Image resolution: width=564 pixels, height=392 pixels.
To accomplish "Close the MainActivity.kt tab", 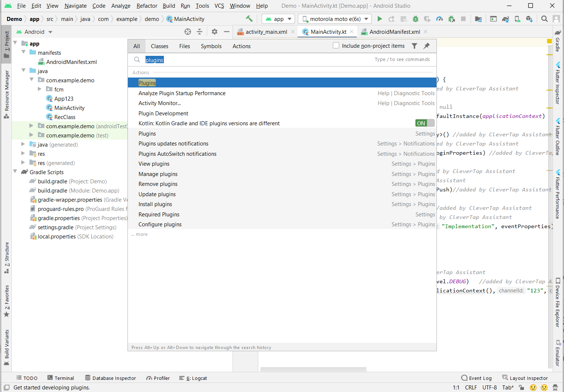I will point(352,32).
